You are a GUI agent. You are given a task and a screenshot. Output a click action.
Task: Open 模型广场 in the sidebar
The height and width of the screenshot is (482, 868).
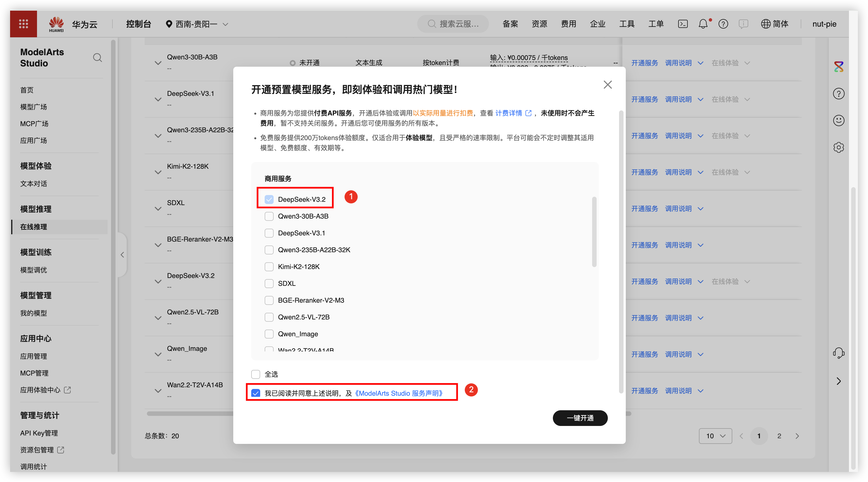coord(33,107)
